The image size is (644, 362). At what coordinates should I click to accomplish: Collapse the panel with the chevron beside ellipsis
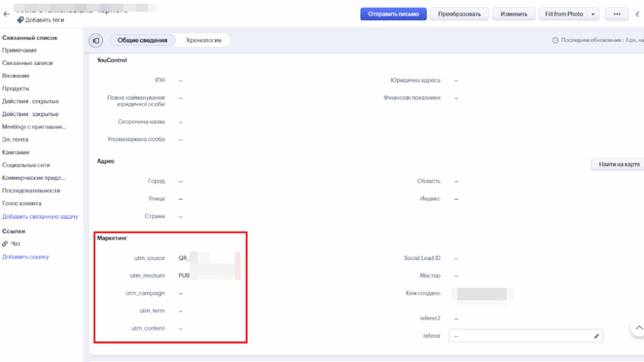(x=638, y=14)
